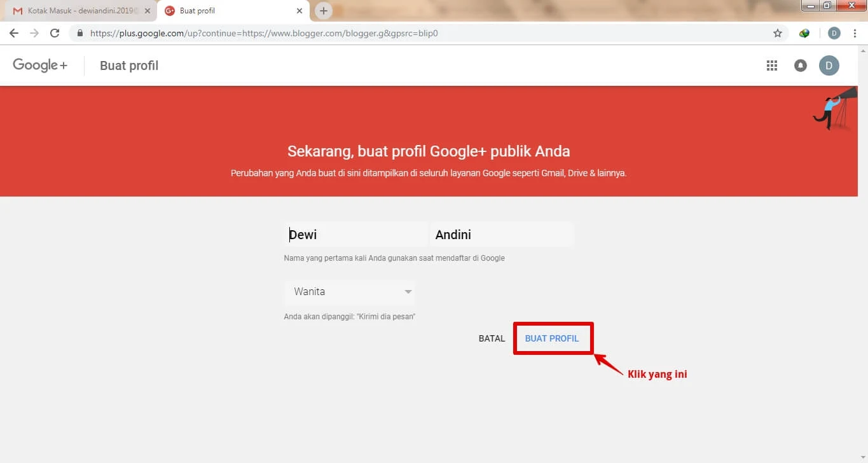This screenshot has width=868, height=463.
Task: Close the Buat profil tab
Action: (x=300, y=11)
